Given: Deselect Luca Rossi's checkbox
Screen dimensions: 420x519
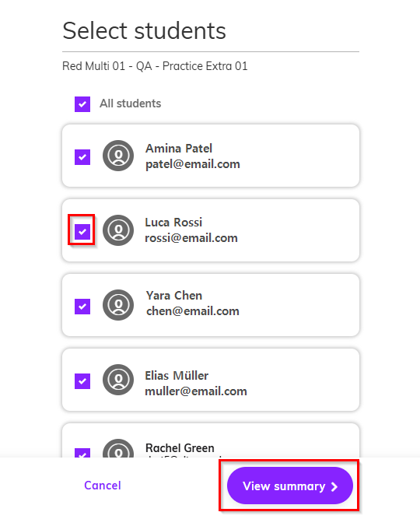Looking at the screenshot, I should pyautogui.click(x=82, y=231).
